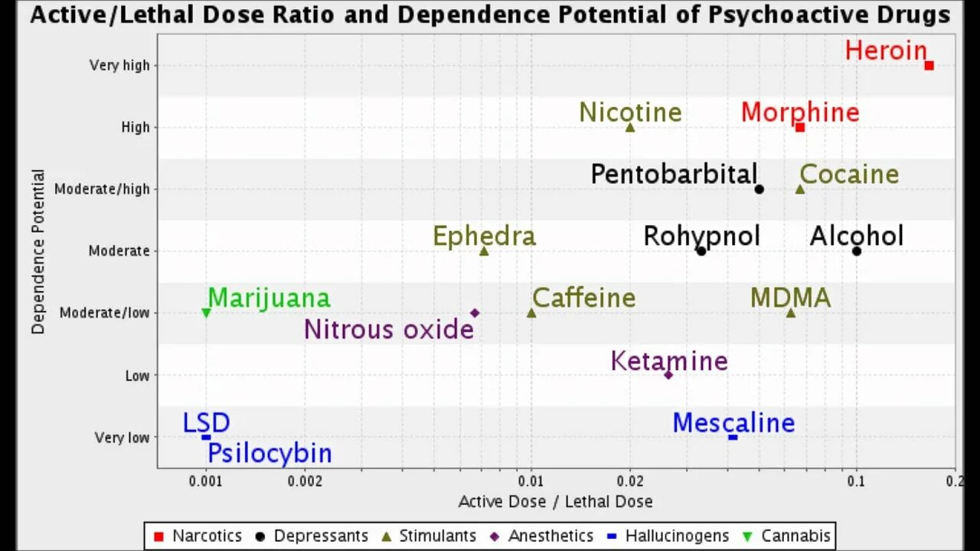Image resolution: width=980 pixels, height=551 pixels.
Task: Click the Caffeine label text
Action: 583,298
